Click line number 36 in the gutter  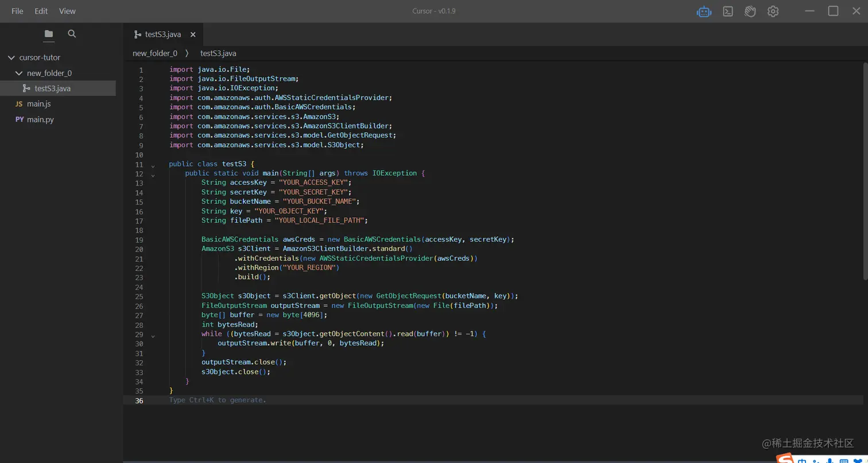coord(139,401)
